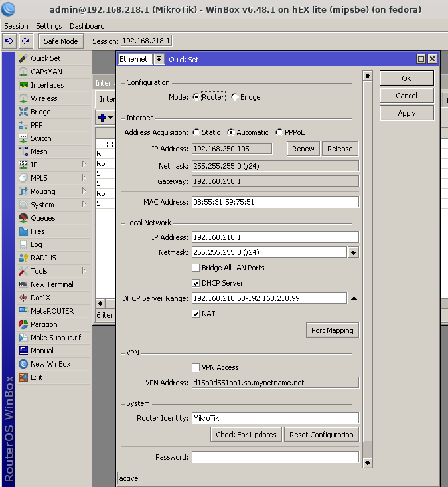Open the Interfaces sidebar item
The image size is (448, 487).
(53, 85)
